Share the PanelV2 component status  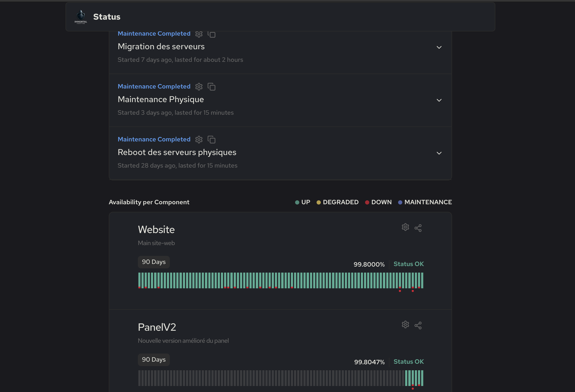pyautogui.click(x=418, y=325)
